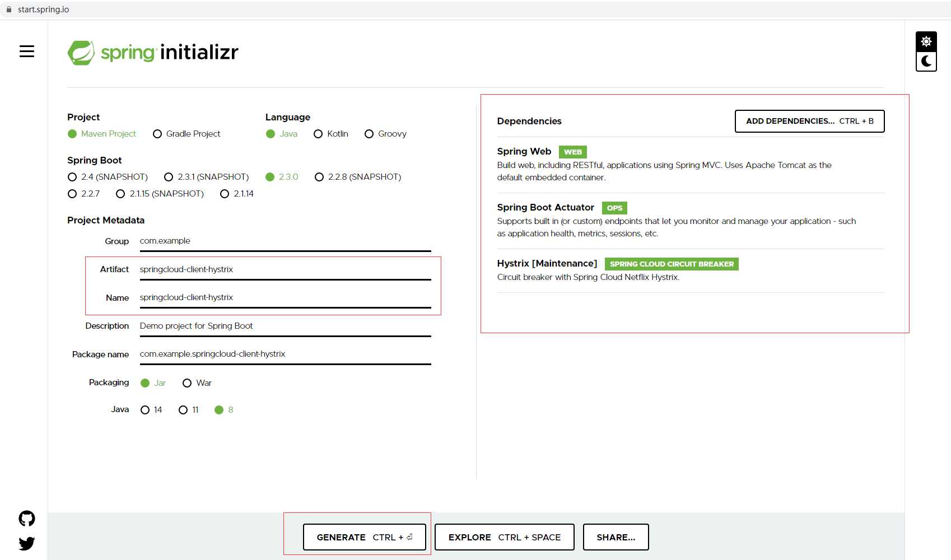Select Spring Boot 2.4 (SNAPSHOT)
The width and height of the screenshot is (951, 560).
[108, 177]
